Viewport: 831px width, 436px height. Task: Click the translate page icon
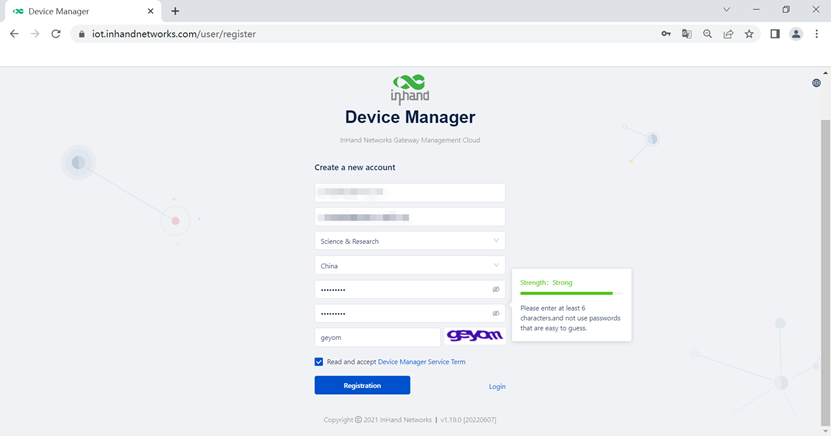tap(686, 34)
